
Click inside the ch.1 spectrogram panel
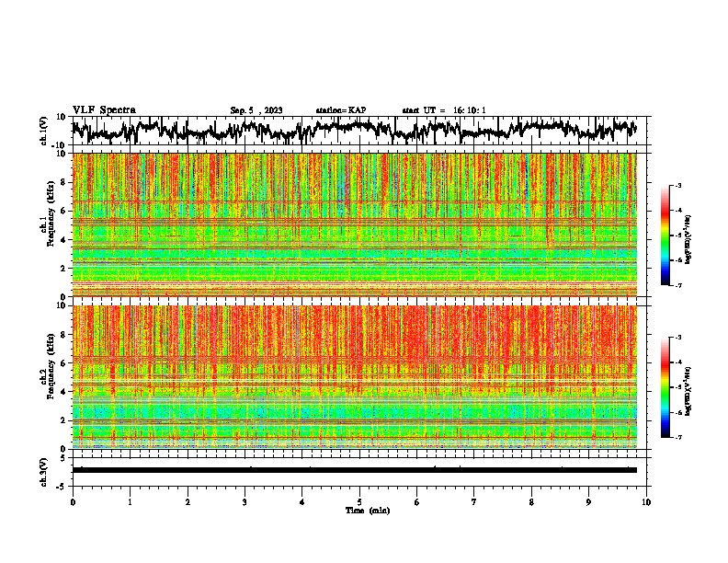point(354,224)
